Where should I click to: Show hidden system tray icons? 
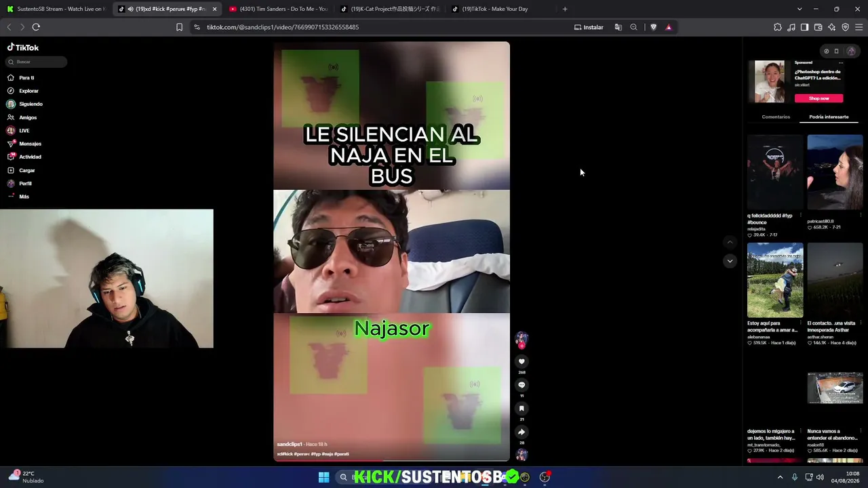click(x=780, y=477)
